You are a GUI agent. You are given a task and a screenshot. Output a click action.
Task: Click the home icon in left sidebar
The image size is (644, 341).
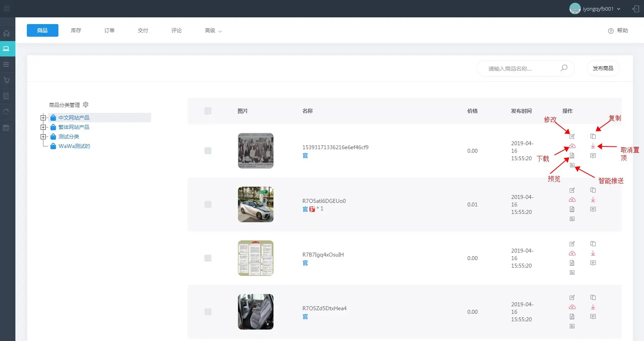pos(6,33)
